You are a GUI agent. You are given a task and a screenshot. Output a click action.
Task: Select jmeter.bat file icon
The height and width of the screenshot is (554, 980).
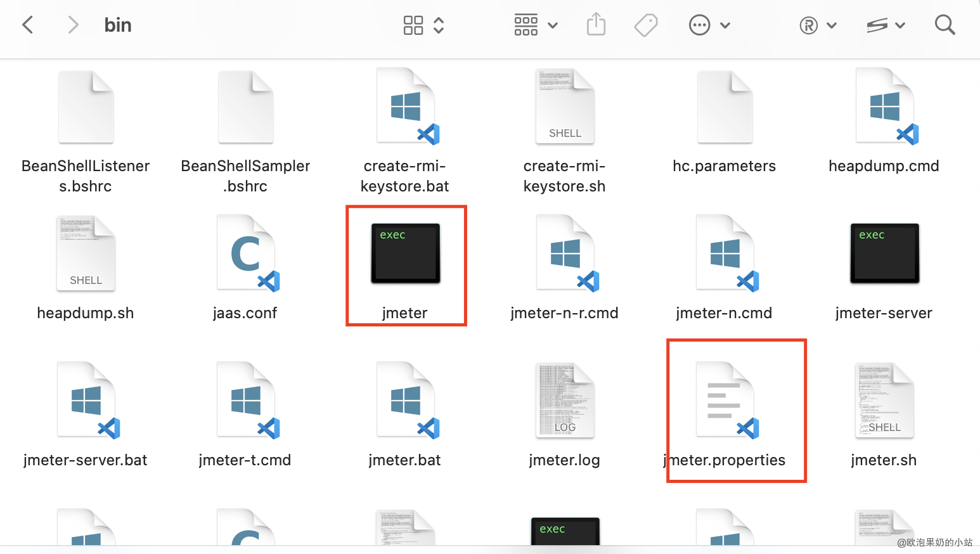408,401
